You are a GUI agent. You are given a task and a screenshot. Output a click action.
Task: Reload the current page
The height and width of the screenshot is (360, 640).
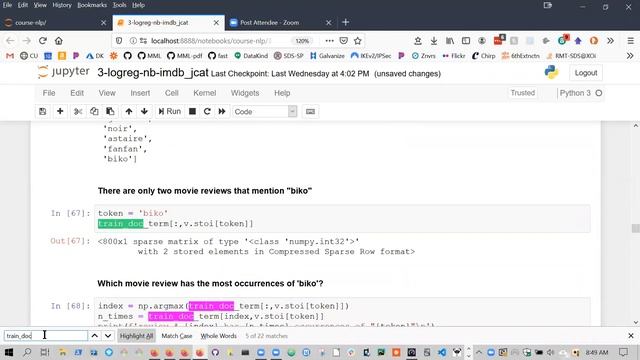pyautogui.click(x=42, y=41)
